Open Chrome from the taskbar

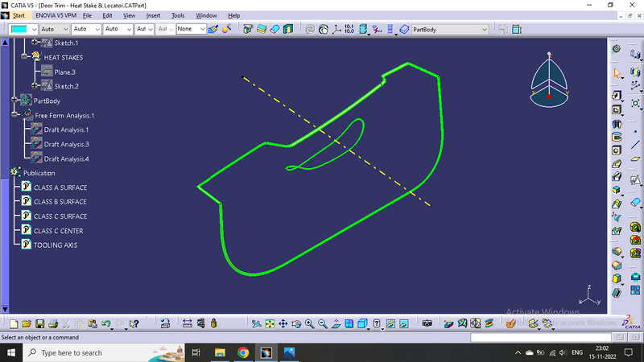pos(243,352)
